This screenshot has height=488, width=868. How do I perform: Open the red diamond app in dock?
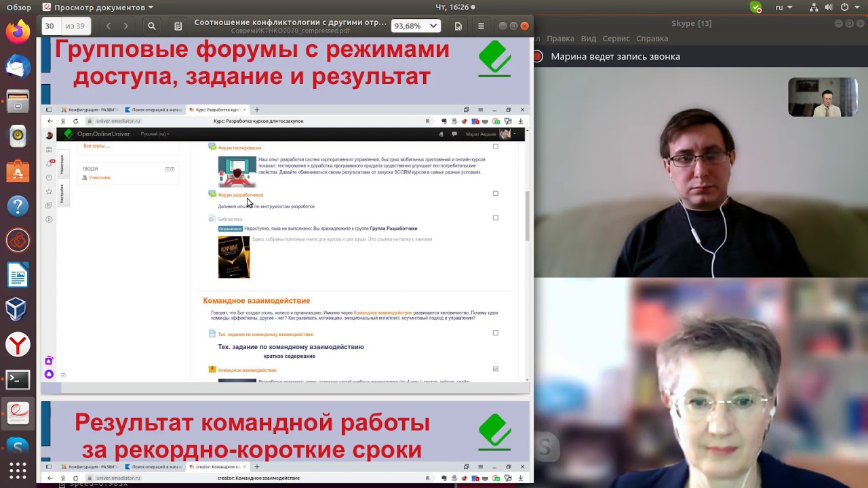point(18,240)
